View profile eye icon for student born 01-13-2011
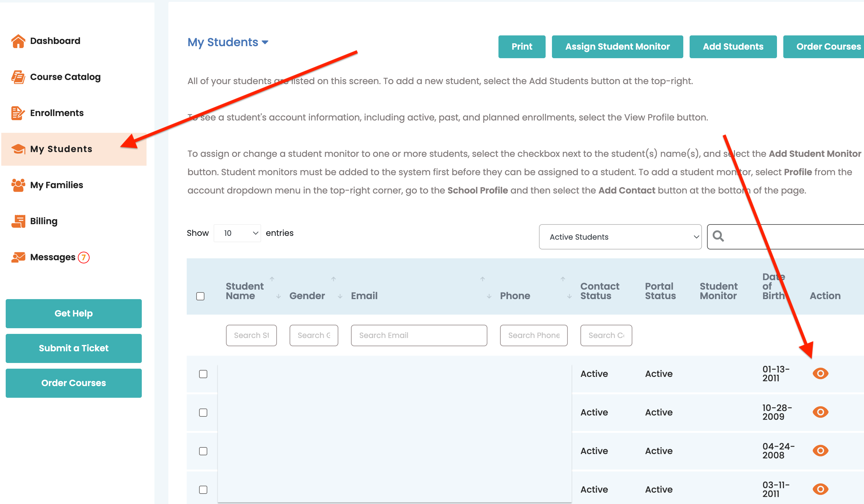 click(820, 373)
